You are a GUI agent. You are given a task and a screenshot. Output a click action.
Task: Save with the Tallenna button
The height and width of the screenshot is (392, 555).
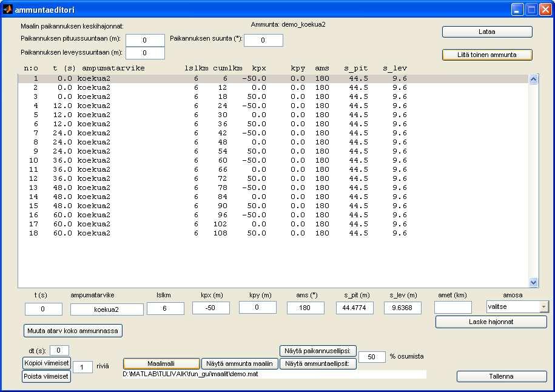coord(502,376)
